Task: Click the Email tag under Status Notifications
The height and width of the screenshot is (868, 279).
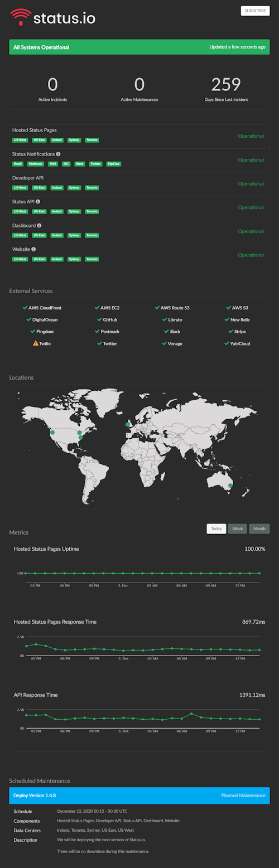Action: click(x=18, y=164)
